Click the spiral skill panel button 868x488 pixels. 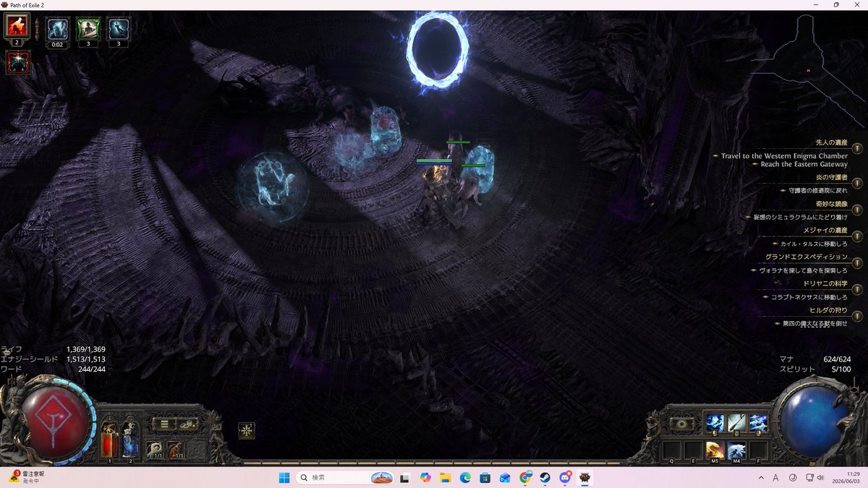click(x=682, y=424)
